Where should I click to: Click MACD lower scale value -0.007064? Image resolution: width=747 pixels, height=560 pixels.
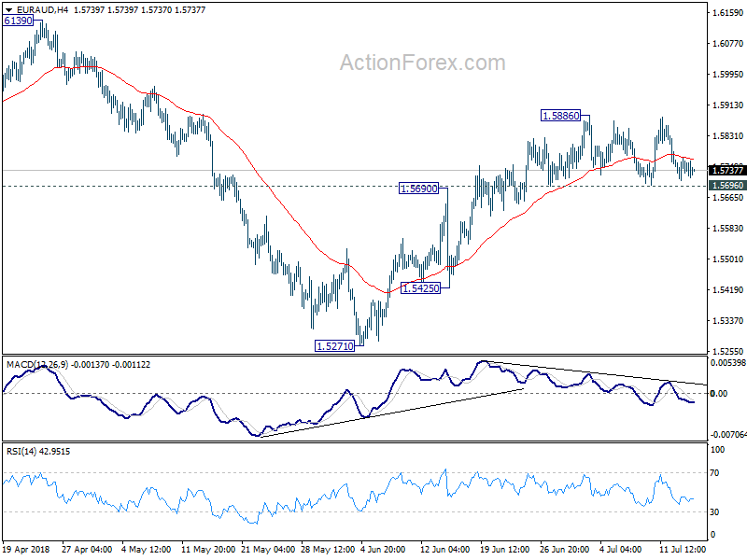tap(728, 434)
